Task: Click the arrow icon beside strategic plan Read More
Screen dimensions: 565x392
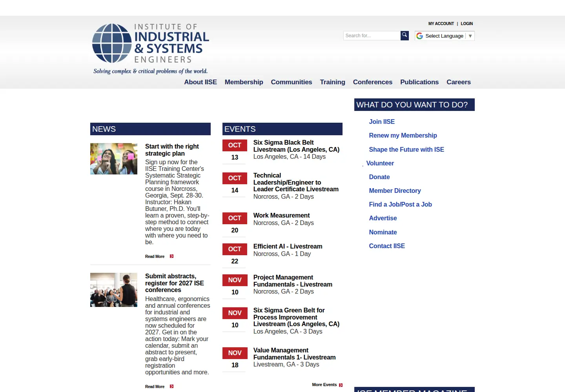Action: pyautogui.click(x=171, y=256)
